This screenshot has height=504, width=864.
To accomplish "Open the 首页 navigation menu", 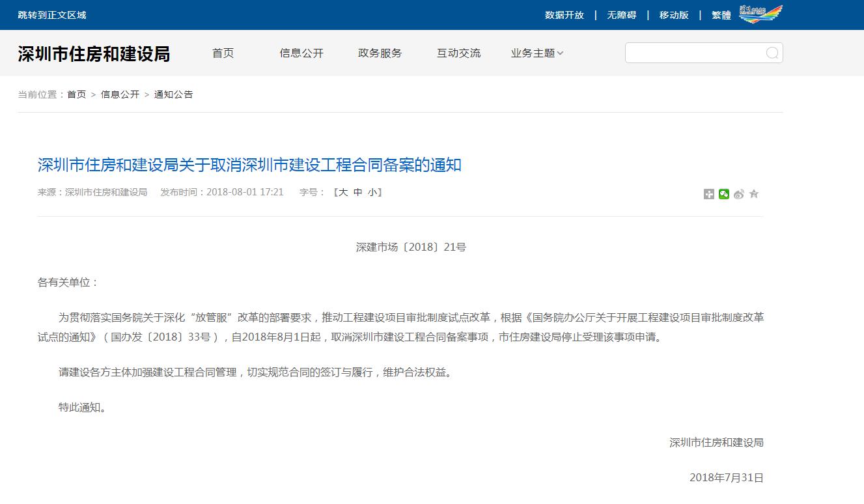I will 222,53.
